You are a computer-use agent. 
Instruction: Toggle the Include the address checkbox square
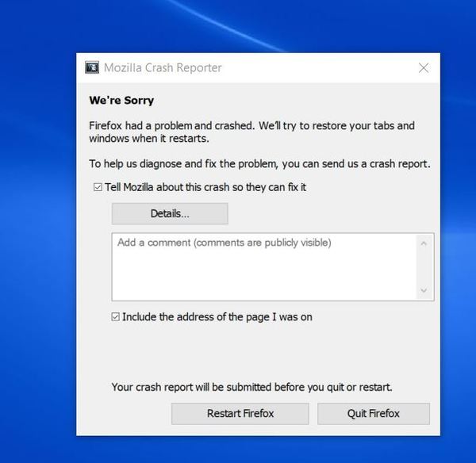coord(116,317)
